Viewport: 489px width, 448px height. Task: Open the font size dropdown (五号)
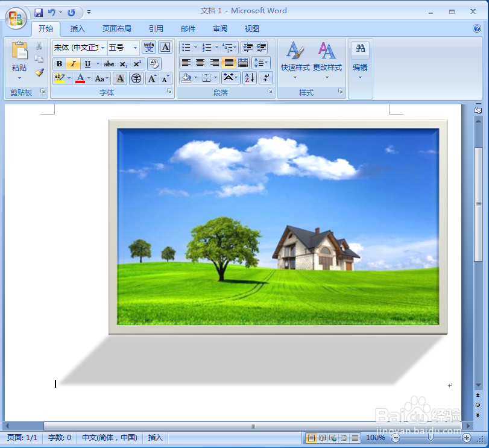[x=135, y=48]
